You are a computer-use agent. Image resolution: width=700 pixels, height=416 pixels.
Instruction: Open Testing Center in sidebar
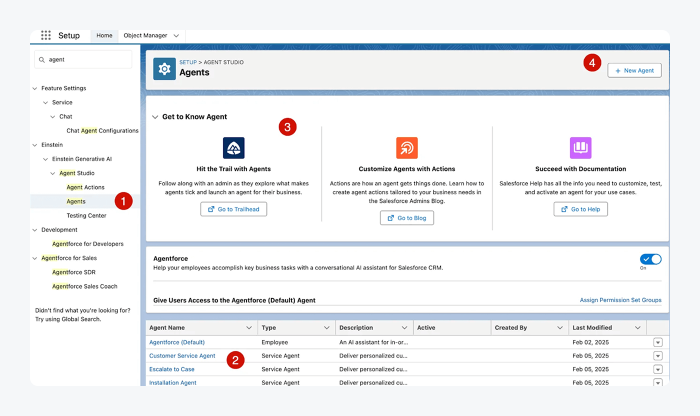pyautogui.click(x=86, y=216)
